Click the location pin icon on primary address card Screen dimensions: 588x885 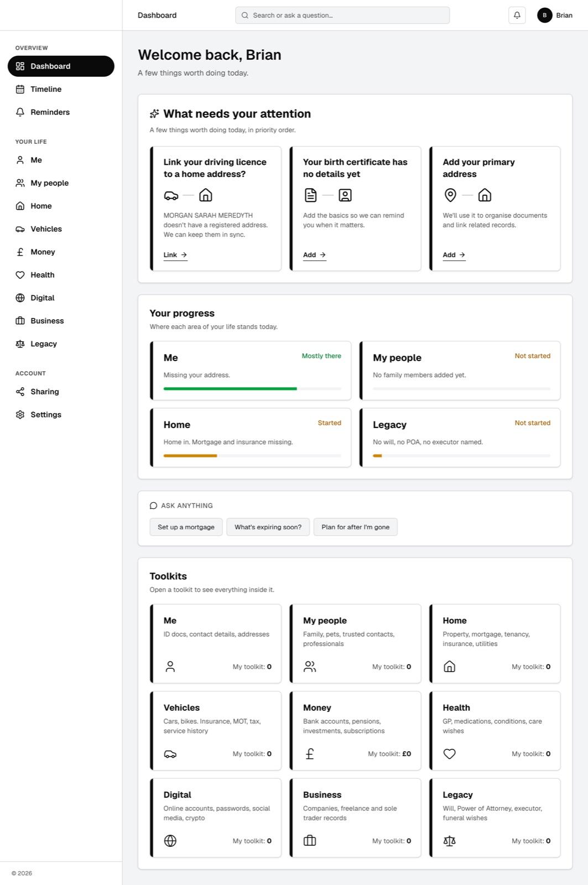450,195
